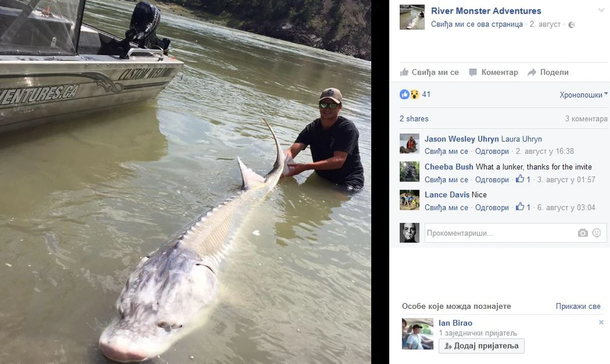Screen dimensions: 610x364
Task: Click the Коментар action
Action: tap(493, 72)
